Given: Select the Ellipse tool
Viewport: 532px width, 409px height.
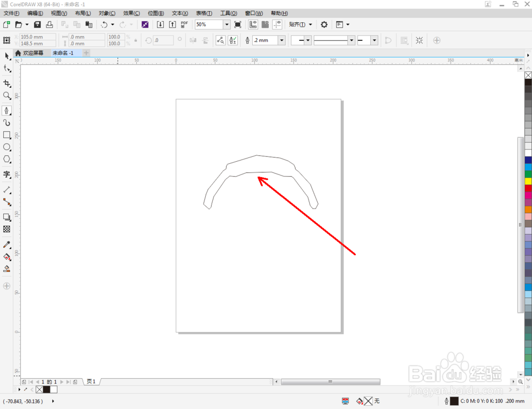Looking at the screenshot, I should coord(7,147).
